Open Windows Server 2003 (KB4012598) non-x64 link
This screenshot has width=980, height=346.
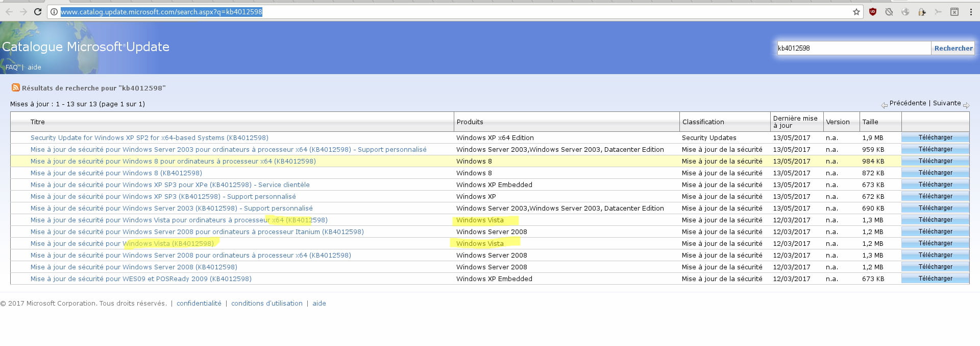click(171, 208)
